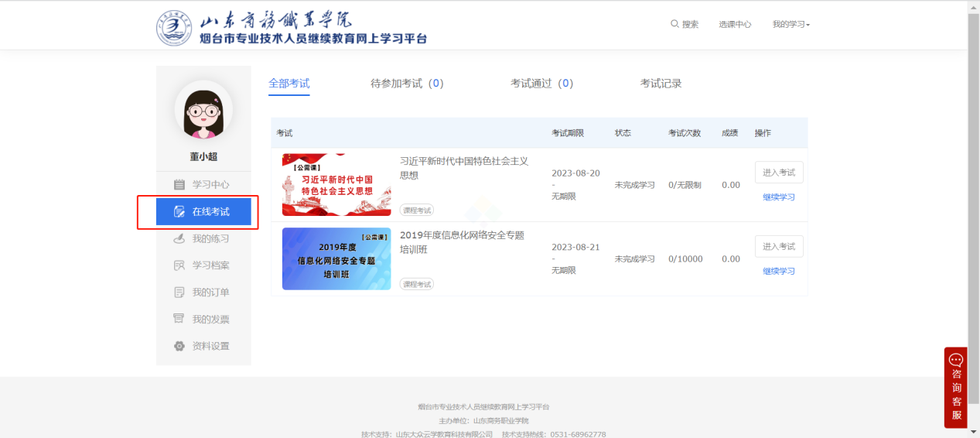Screen dimensions: 980x438
Task: Click the 我的订单 document icon
Action: 179,293
